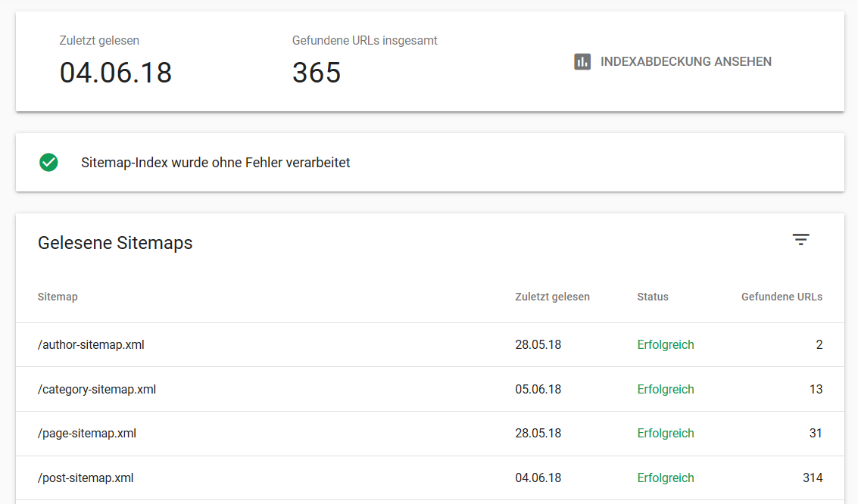This screenshot has height=504, width=858.
Task: Open the /post-sitemap.xml entry
Action: coord(86,478)
